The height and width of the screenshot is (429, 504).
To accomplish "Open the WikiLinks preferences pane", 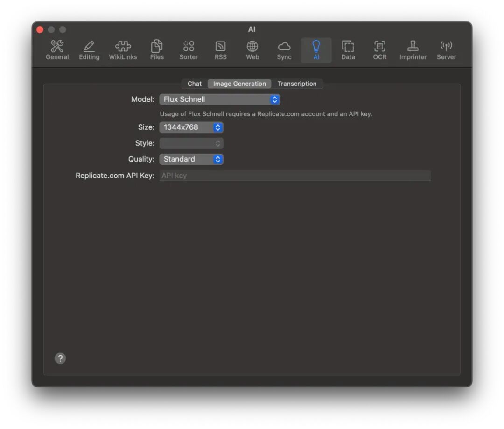I will pyautogui.click(x=123, y=50).
